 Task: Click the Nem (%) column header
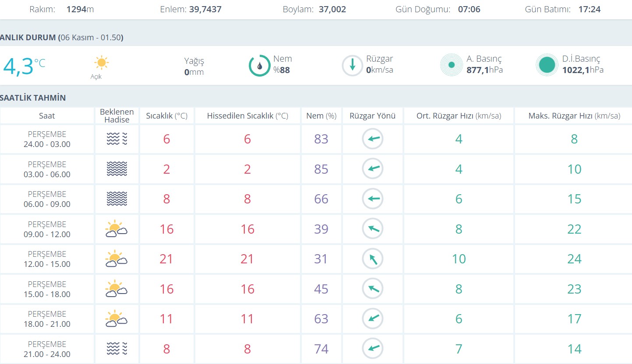point(321,116)
